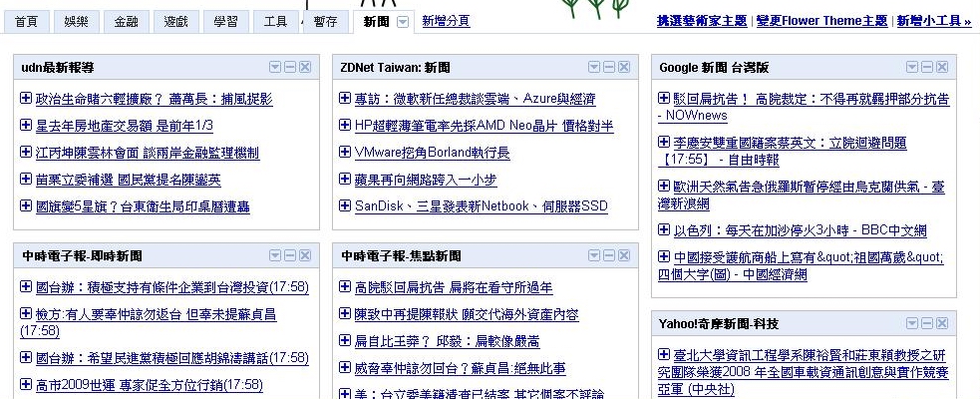Viewport: 980px width, 399px height.
Task: Close the Yahoo!奇摩新聞-科技 gadget
Action: (x=942, y=323)
